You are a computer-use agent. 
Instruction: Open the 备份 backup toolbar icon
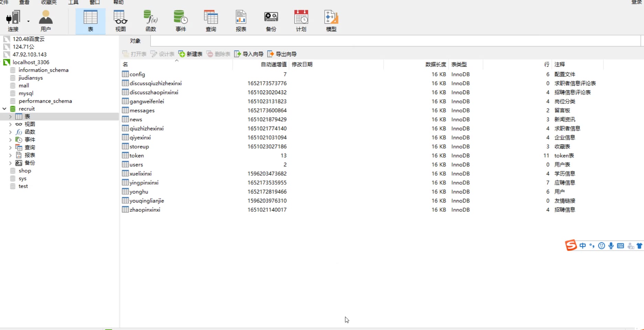(271, 21)
